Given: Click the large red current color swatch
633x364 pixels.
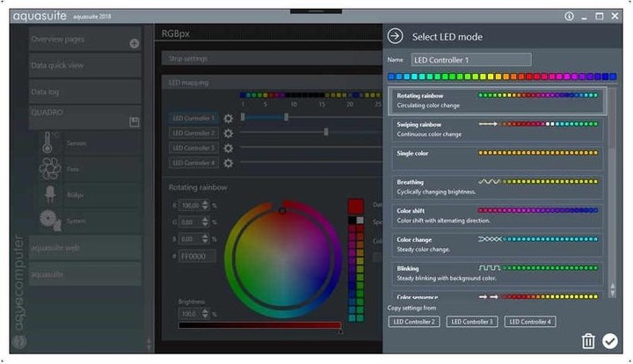Looking at the screenshot, I should tap(356, 207).
